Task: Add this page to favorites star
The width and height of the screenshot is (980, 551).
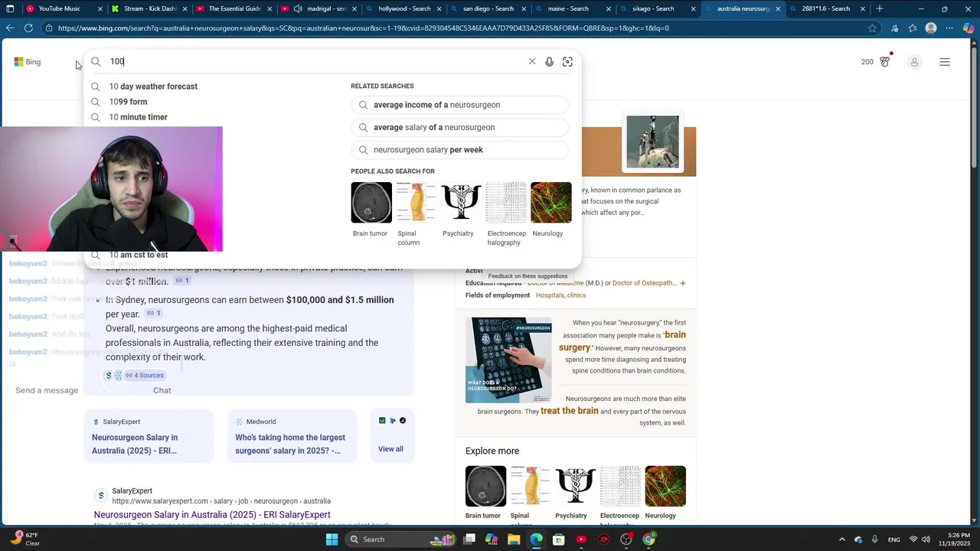Action: (x=872, y=28)
